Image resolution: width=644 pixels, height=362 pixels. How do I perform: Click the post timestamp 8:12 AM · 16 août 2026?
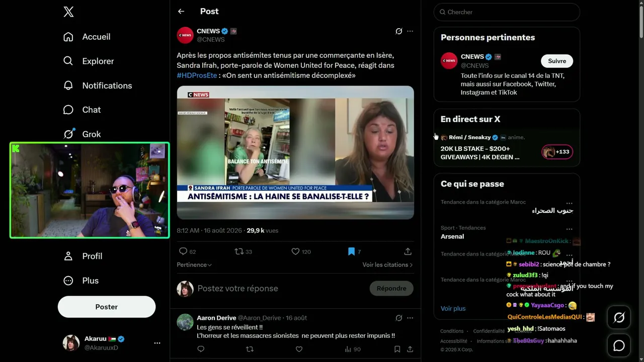209,230
